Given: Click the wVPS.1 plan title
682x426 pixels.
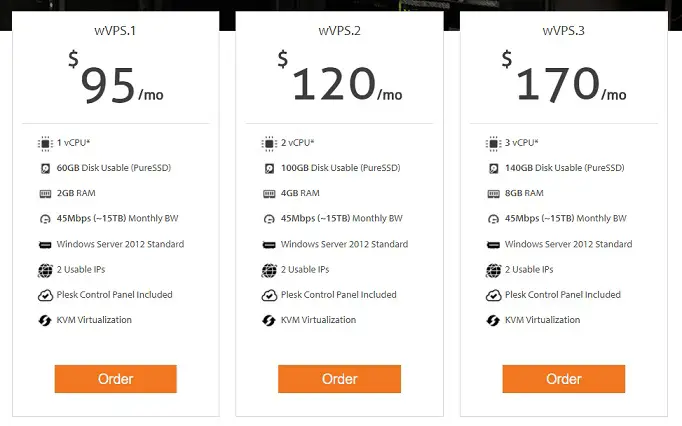Looking at the screenshot, I should pos(115,30).
